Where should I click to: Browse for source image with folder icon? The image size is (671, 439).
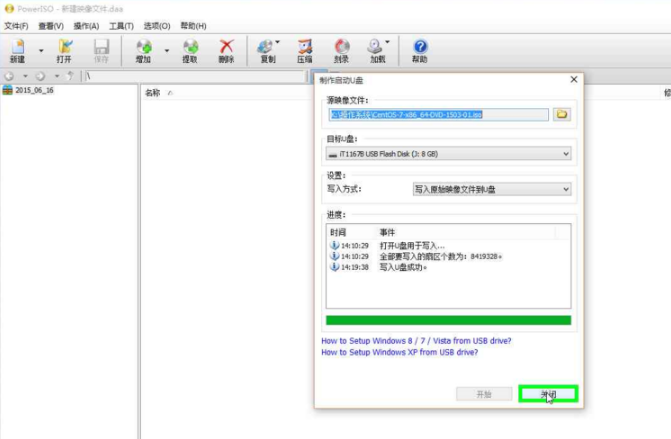coord(562,114)
